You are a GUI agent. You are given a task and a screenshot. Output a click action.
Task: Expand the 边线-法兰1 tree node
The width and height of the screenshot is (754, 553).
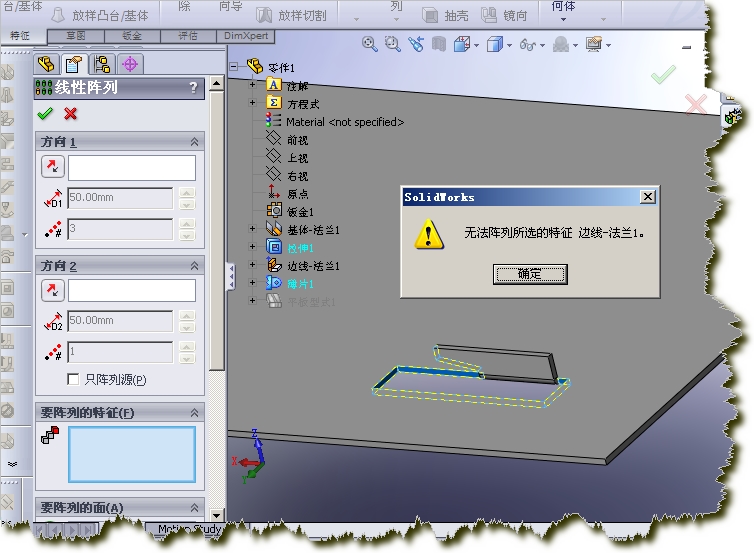[252, 264]
